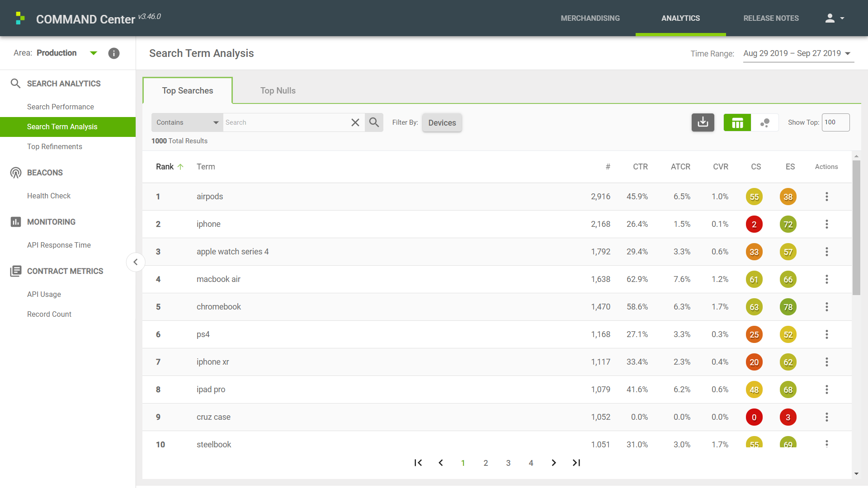Image resolution: width=868 pixels, height=488 pixels.
Task: Open actions menu for macbook air
Action: point(827,279)
